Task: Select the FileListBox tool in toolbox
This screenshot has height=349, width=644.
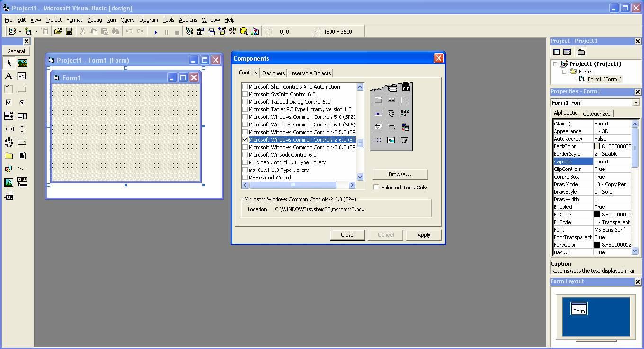Action: 22,156
